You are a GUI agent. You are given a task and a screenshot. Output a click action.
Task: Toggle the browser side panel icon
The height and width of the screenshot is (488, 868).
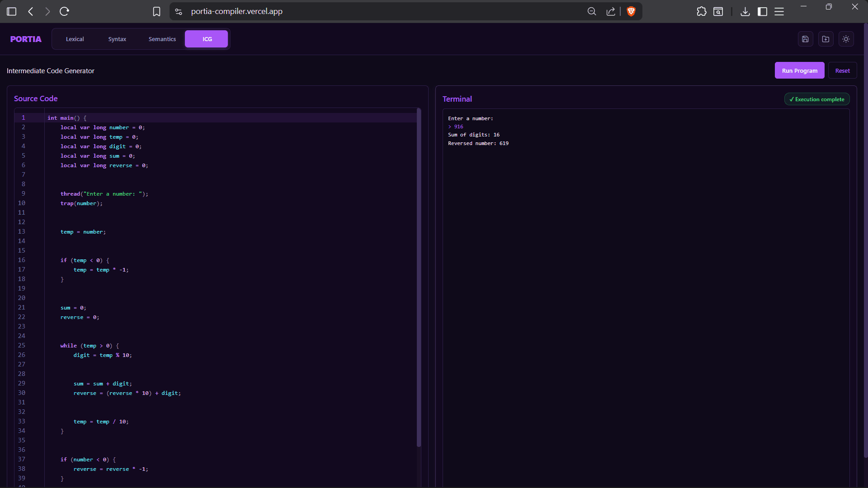[762, 11]
